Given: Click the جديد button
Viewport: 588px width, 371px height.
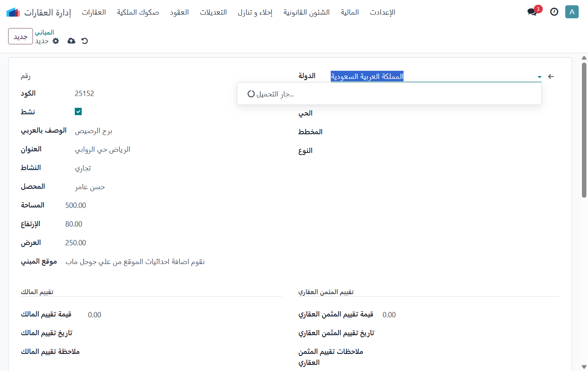Looking at the screenshot, I should coord(20,36).
